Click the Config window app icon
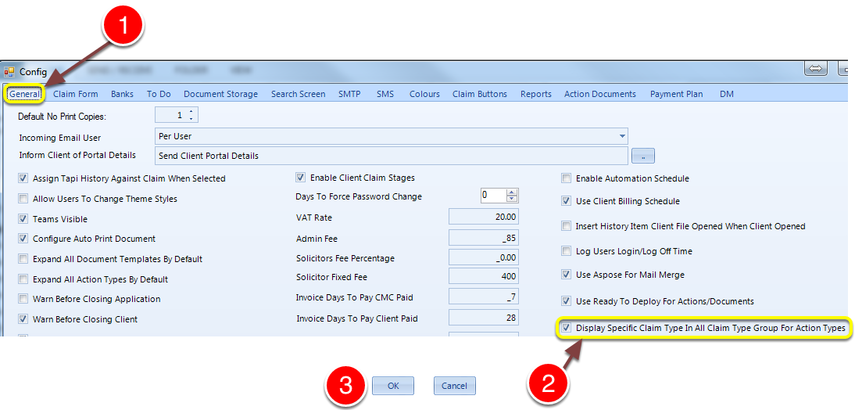This screenshot has height=410, width=855. 9,71
